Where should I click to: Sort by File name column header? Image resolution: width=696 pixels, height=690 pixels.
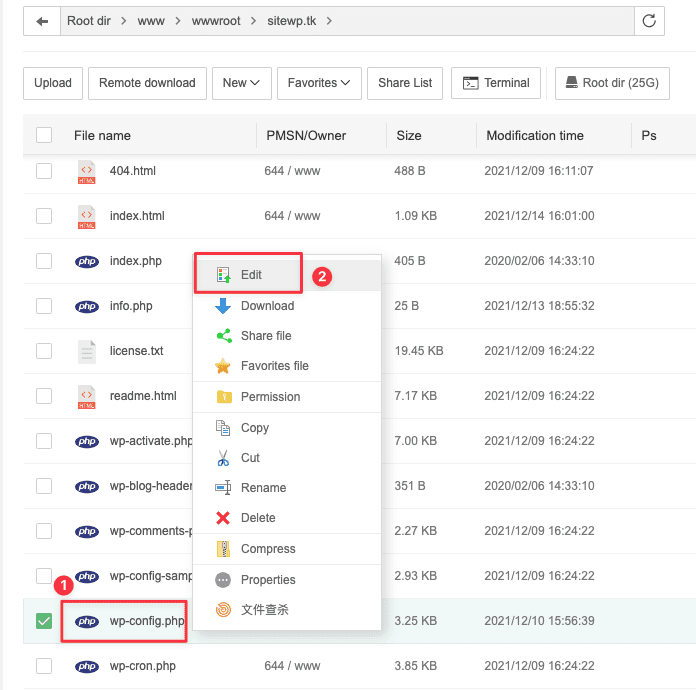click(102, 135)
